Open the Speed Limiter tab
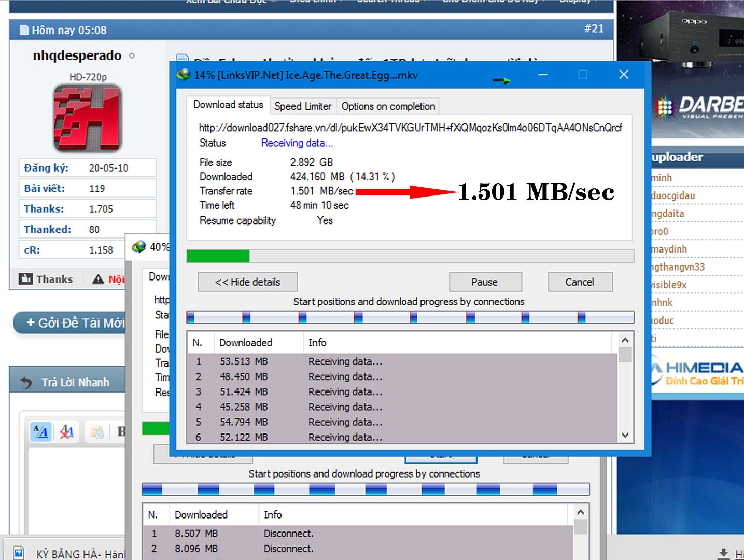Image resolution: width=744 pixels, height=560 pixels. (x=303, y=106)
